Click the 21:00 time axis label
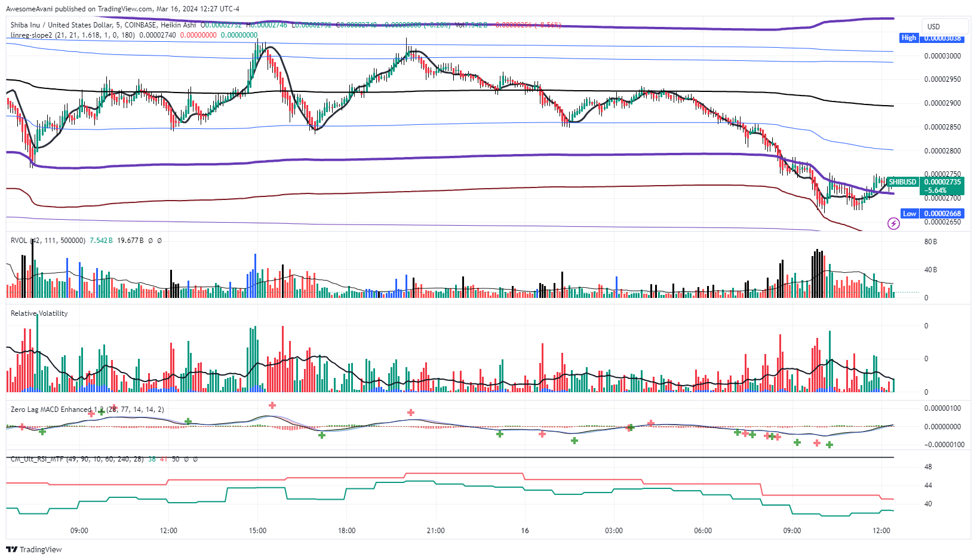 [x=436, y=531]
